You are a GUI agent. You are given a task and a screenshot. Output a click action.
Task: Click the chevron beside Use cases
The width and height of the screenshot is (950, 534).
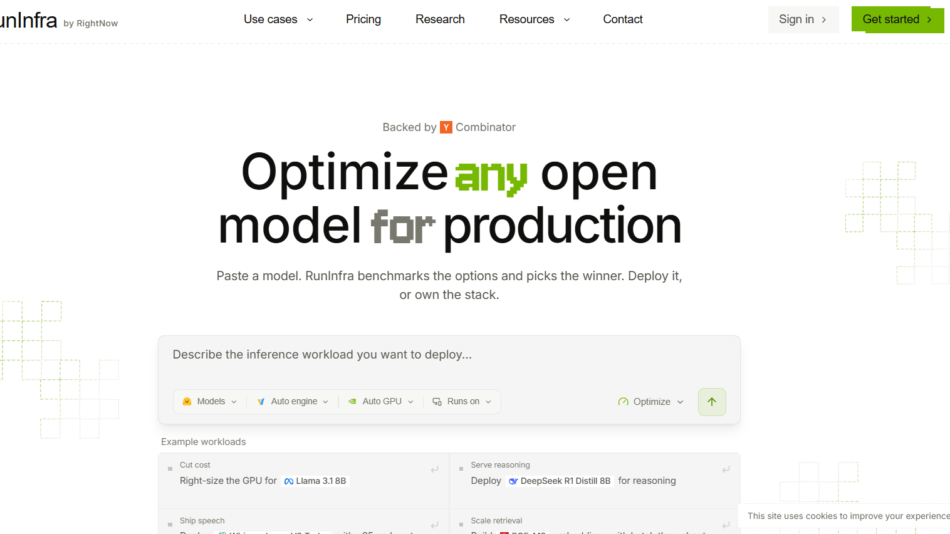tap(310, 20)
